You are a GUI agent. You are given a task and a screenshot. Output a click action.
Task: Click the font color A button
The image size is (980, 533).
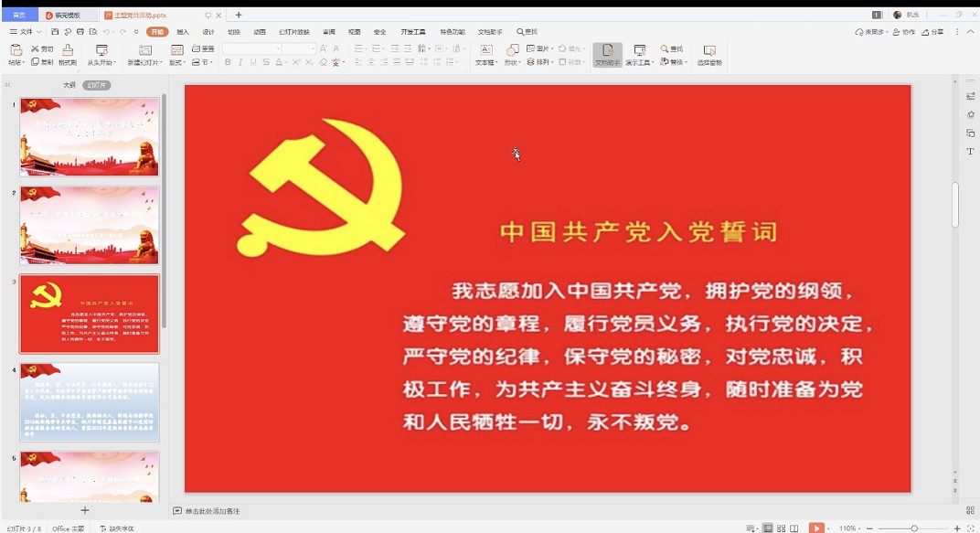[x=279, y=62]
